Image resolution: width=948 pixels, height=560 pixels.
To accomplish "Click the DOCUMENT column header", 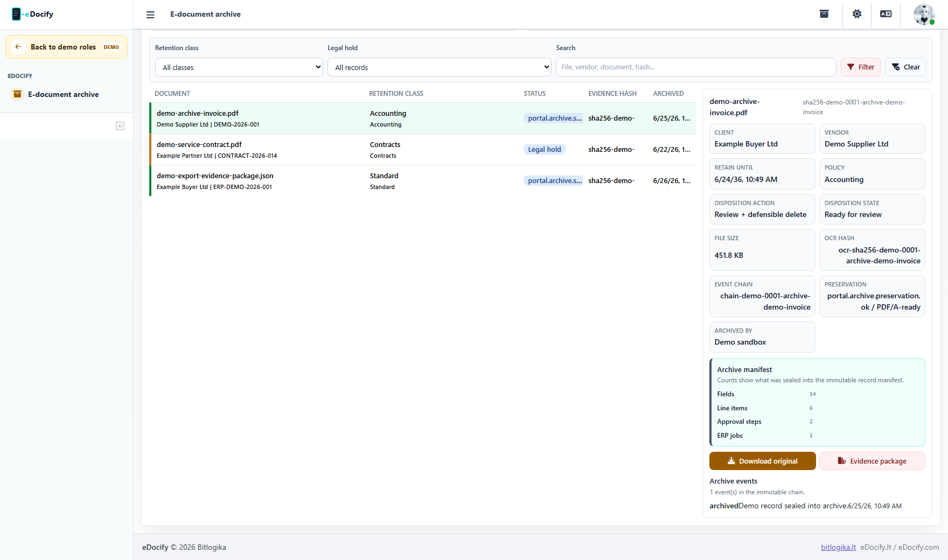I will point(172,94).
